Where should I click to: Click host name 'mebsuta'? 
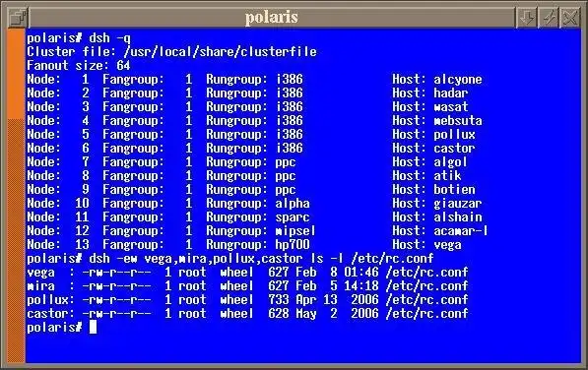(458, 121)
